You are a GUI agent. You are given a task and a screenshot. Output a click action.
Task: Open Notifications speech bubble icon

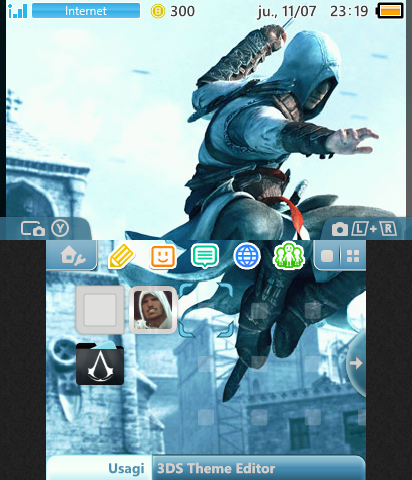pos(205,256)
